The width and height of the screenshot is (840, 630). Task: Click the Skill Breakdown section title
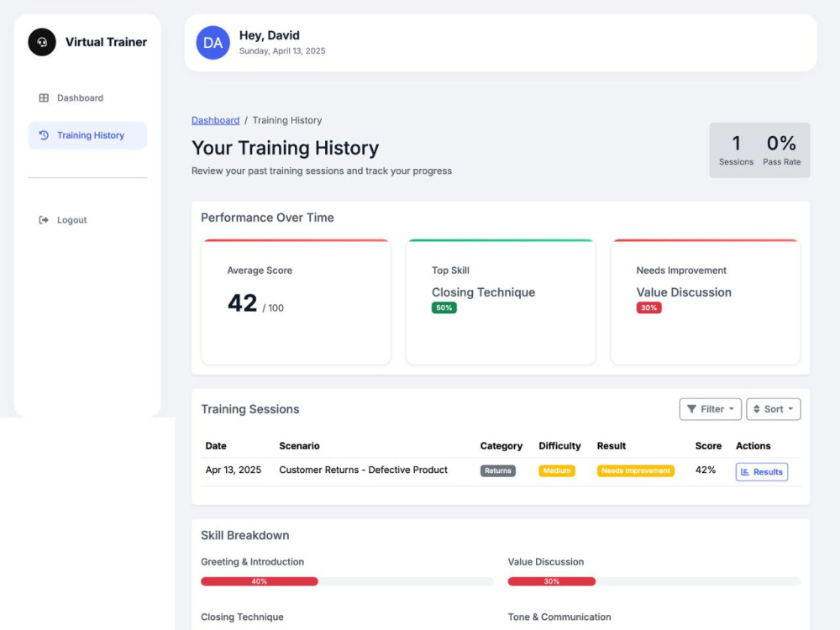244,535
